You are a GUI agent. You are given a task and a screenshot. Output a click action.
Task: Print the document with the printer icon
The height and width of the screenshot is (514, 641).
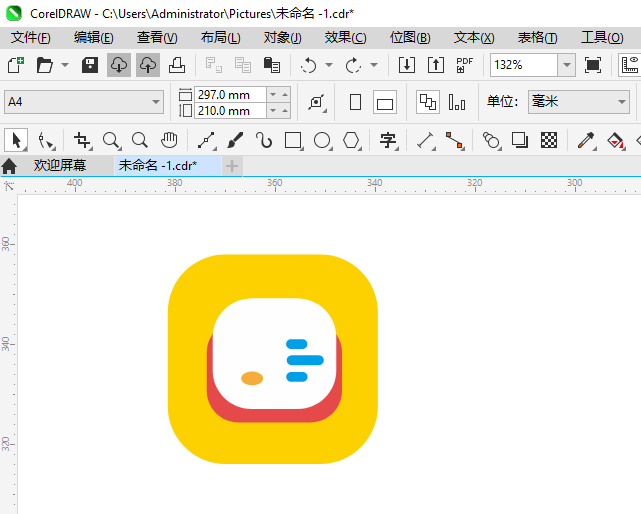(x=177, y=65)
